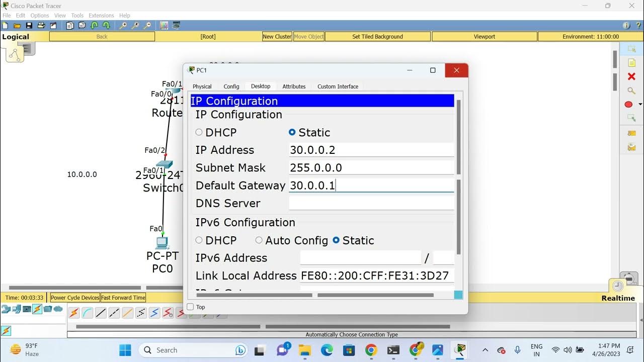The height and width of the screenshot is (362, 644).
Task: Pick the red ellipse drawing tool
Action: [x=628, y=104]
